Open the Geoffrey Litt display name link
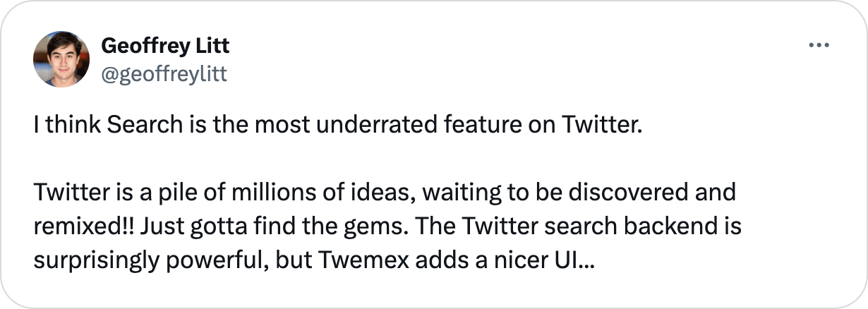868x309 pixels. coord(166,47)
